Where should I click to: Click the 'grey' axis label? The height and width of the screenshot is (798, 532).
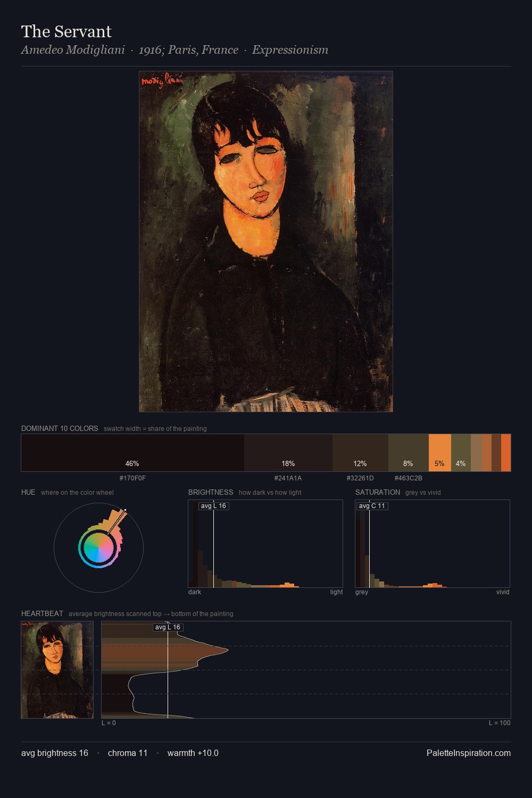362,592
